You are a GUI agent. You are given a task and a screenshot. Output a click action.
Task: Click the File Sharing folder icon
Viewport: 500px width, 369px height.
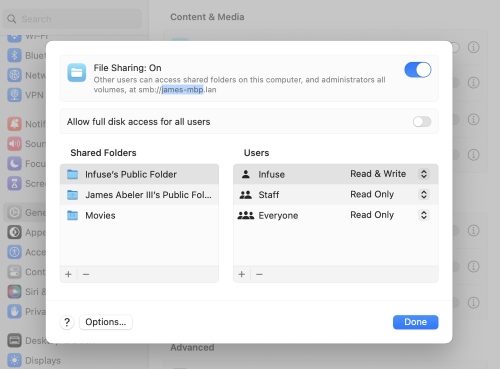pos(77,72)
